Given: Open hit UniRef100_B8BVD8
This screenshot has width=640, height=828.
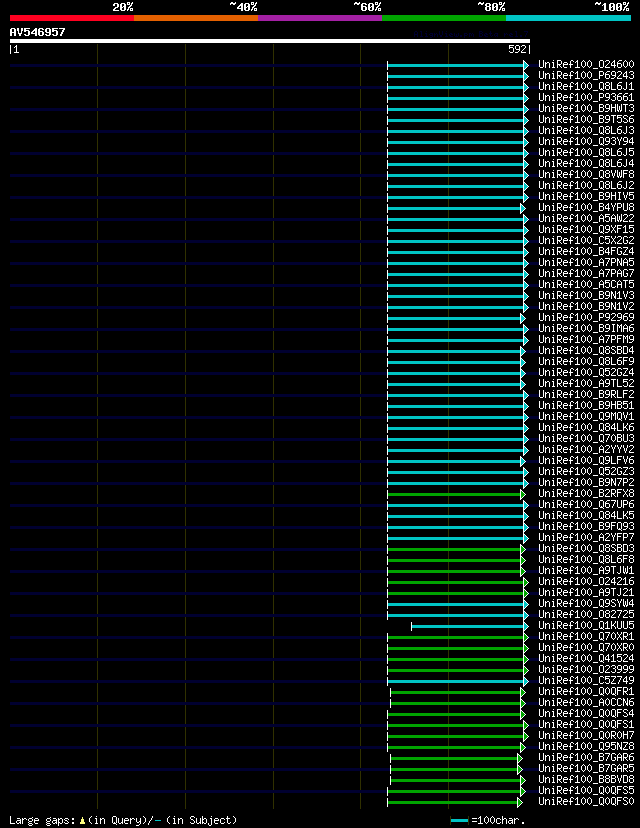Looking at the screenshot, I should [586, 779].
